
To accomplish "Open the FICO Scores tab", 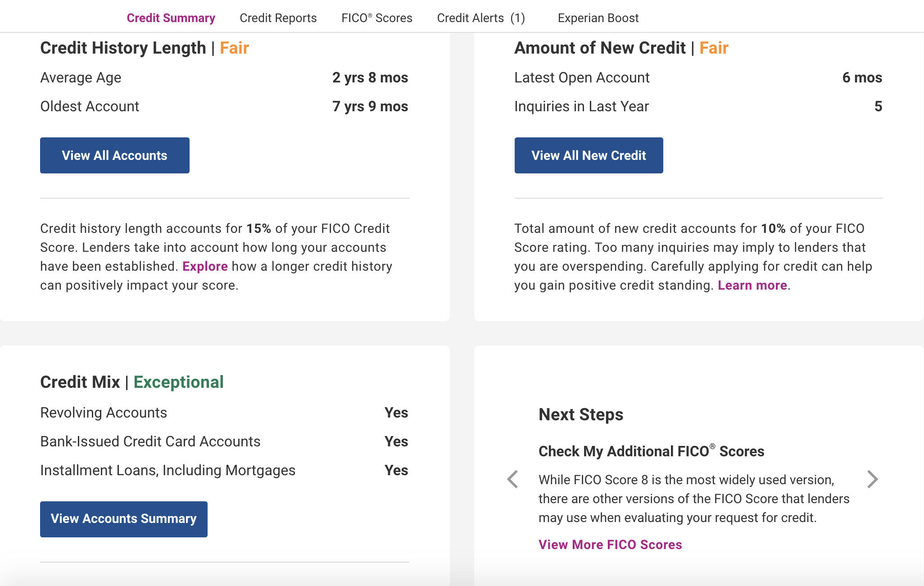I will 377,18.
